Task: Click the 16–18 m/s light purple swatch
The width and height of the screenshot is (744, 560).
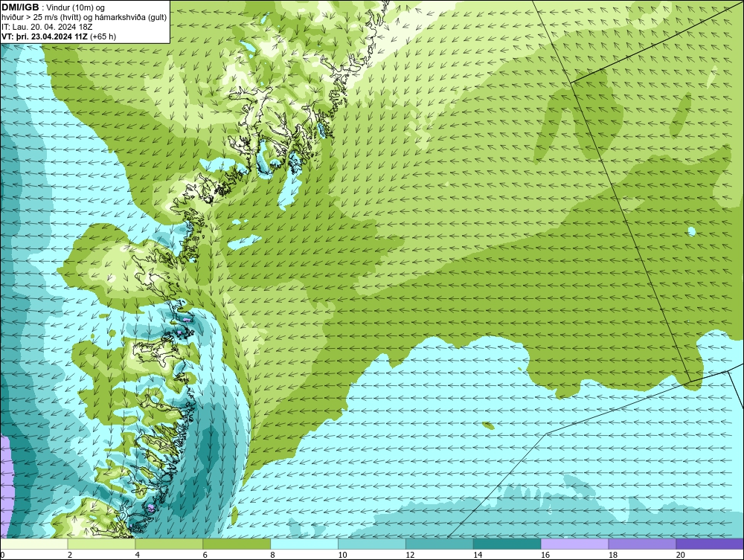Action: [x=574, y=544]
